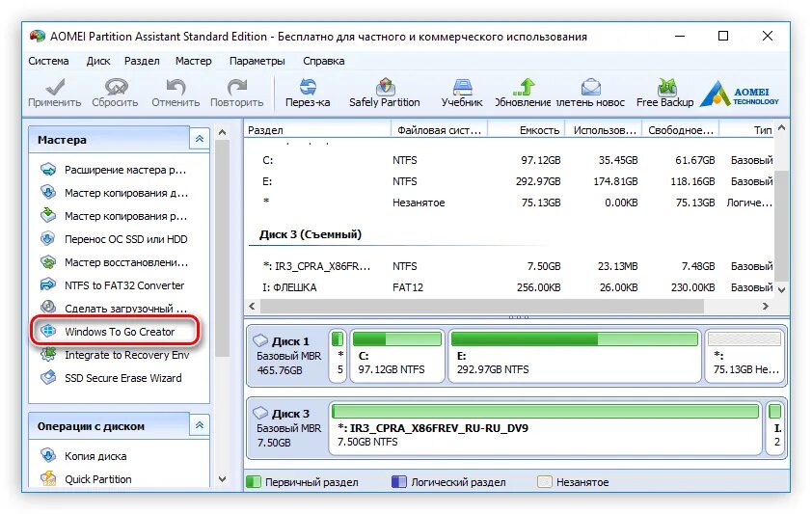Screen dimensions: 812x514
Task: Open the Параметры menu
Action: [x=257, y=61]
